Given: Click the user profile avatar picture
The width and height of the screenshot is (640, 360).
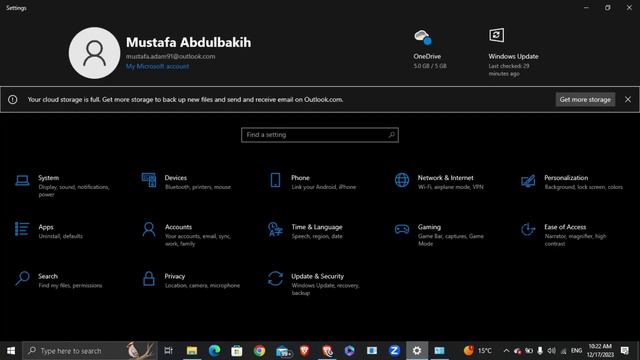Looking at the screenshot, I should point(94,53).
